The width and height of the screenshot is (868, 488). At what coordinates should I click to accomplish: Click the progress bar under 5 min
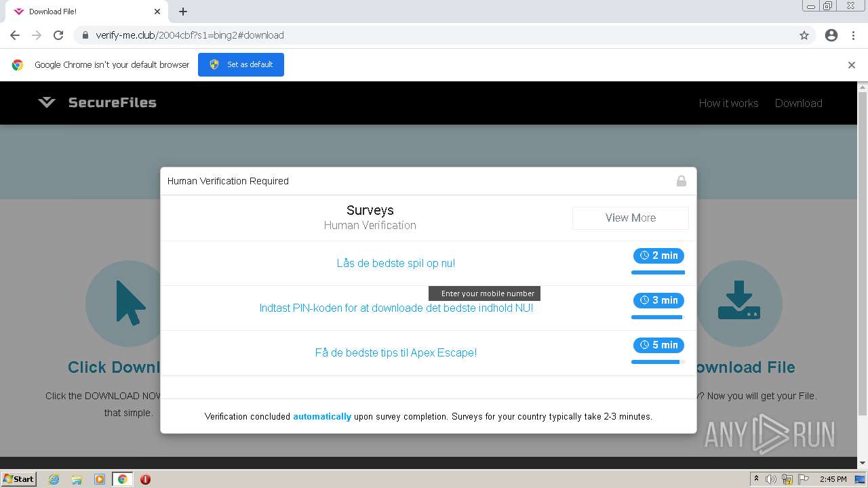click(x=658, y=362)
